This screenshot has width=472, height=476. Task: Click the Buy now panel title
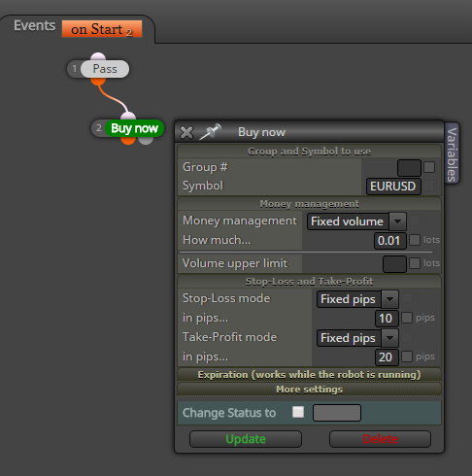click(261, 132)
